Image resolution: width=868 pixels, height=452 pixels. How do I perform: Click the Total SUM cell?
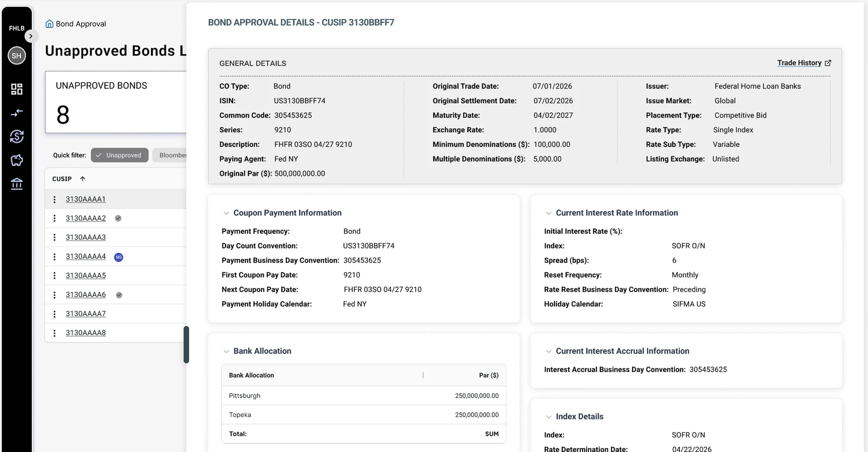click(491, 434)
